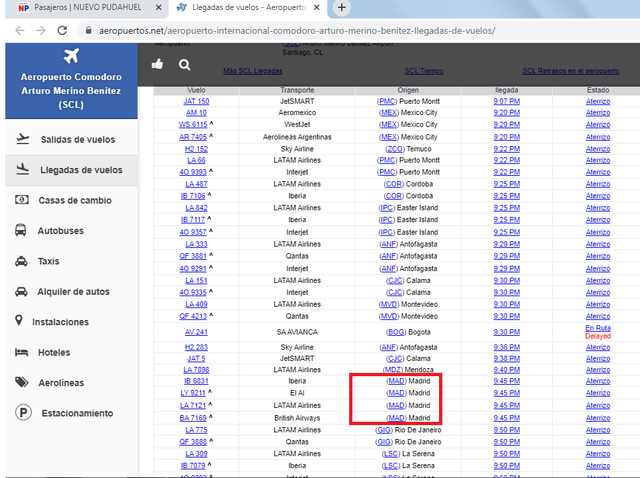Click the thumbs-up like icon
The width and height of the screenshot is (640, 478).
[157, 64]
